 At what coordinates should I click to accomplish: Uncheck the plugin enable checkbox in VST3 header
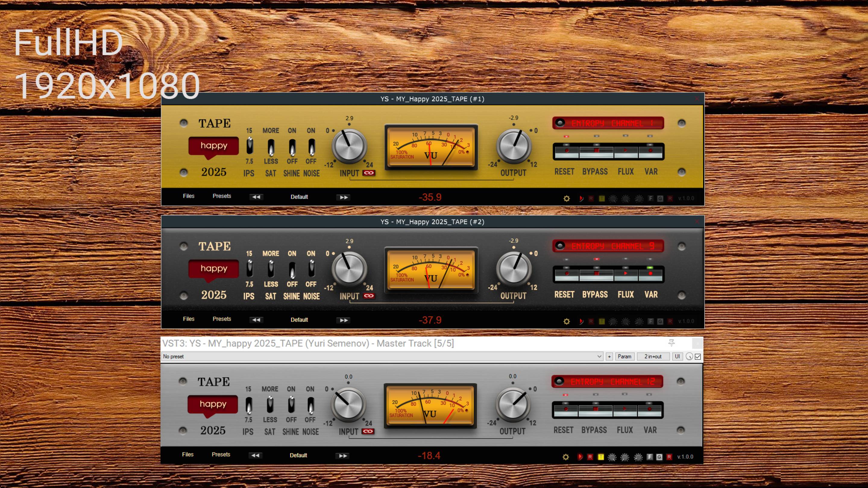pyautogui.click(x=698, y=356)
